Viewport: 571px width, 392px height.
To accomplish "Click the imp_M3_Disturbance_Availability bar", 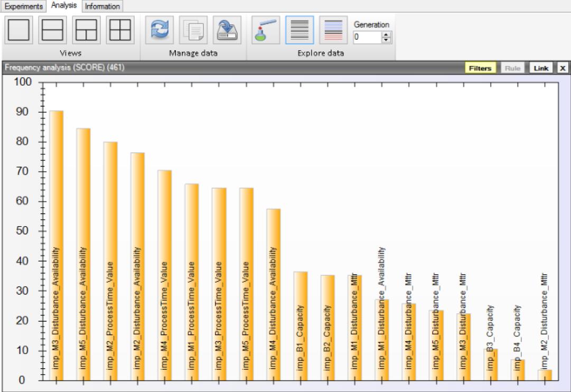I will (x=57, y=246).
